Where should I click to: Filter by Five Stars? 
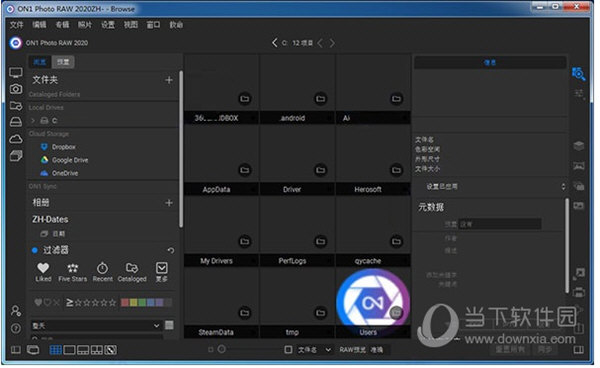pos(73,272)
